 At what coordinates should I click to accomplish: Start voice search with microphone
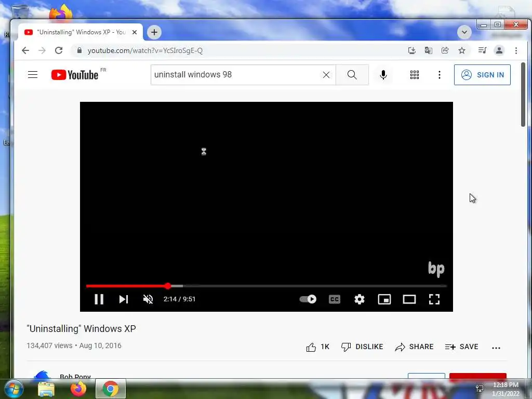383,75
